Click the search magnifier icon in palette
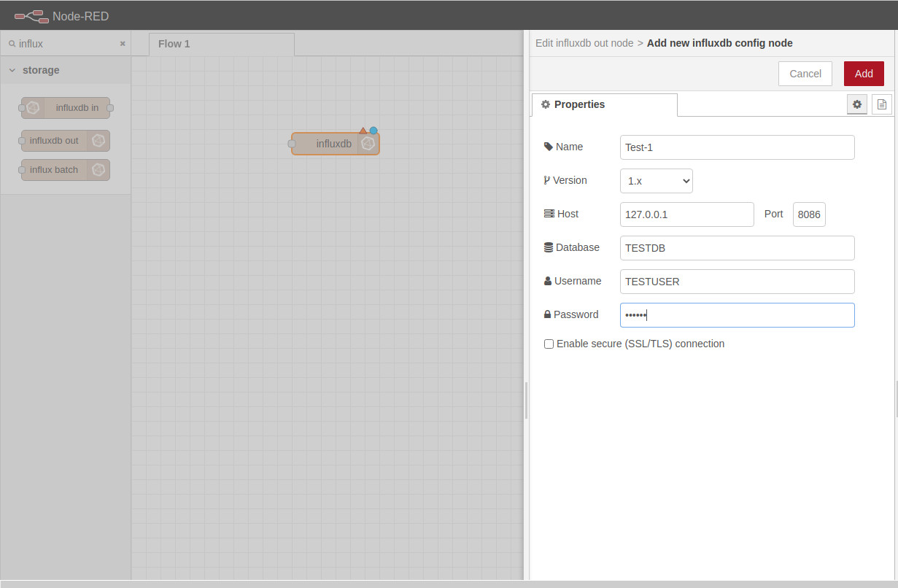 point(12,44)
